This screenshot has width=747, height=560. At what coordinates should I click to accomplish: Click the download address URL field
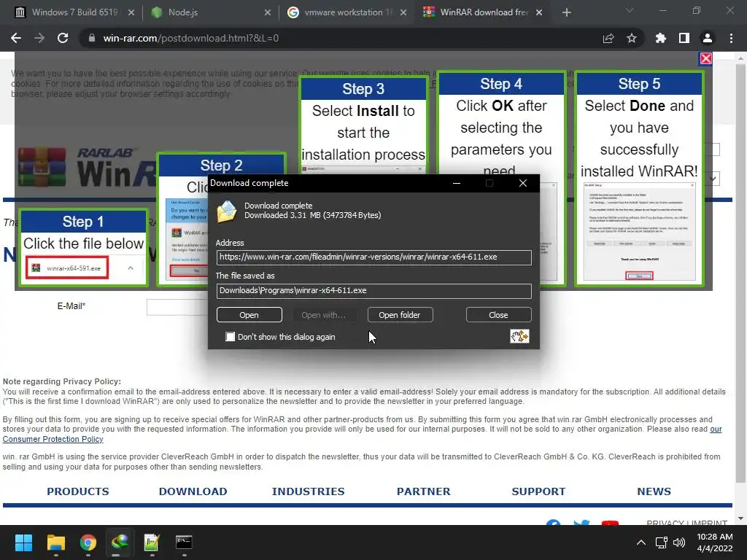[374, 257]
